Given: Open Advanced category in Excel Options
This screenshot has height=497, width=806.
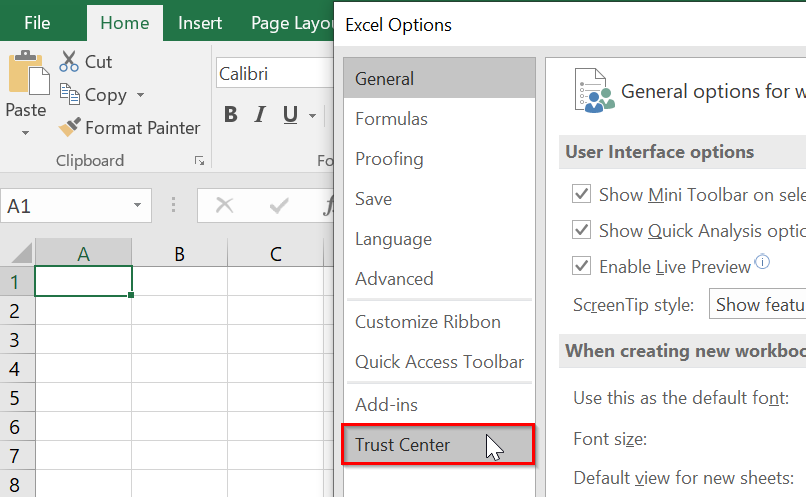Looking at the screenshot, I should pos(439,279).
